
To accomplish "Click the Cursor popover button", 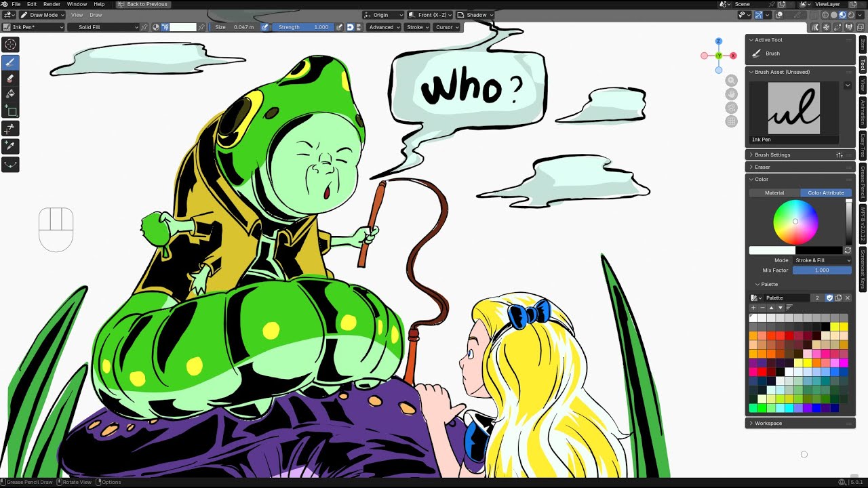I will point(447,27).
